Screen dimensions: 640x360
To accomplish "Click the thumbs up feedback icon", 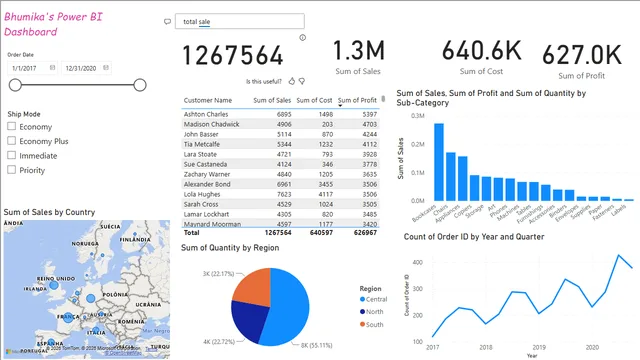I will tap(291, 81).
